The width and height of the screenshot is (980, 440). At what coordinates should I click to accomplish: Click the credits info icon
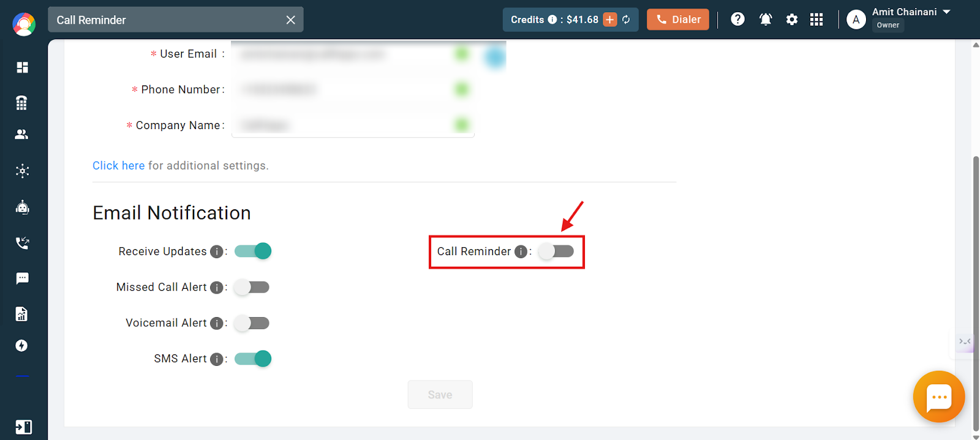click(552, 20)
